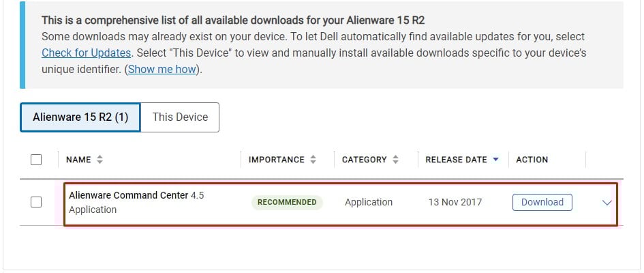Tick the select-all checkbox in table header
The image size is (644, 273).
[x=36, y=160]
